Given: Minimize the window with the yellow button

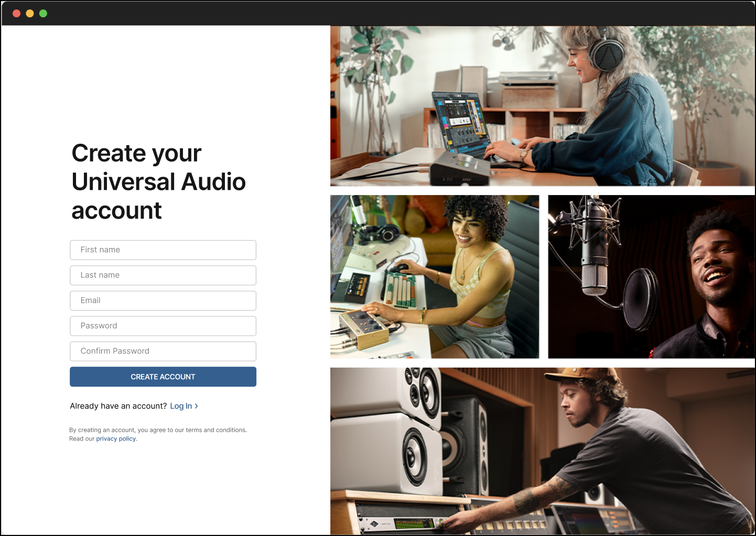Looking at the screenshot, I should [x=30, y=13].
